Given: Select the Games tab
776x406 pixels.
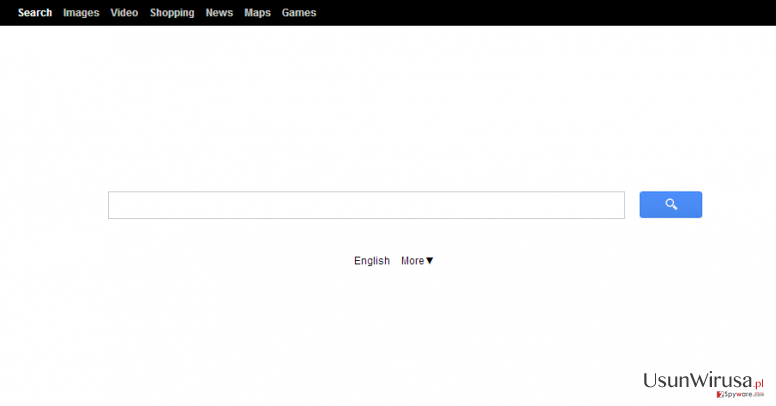Looking at the screenshot, I should click(x=299, y=13).
